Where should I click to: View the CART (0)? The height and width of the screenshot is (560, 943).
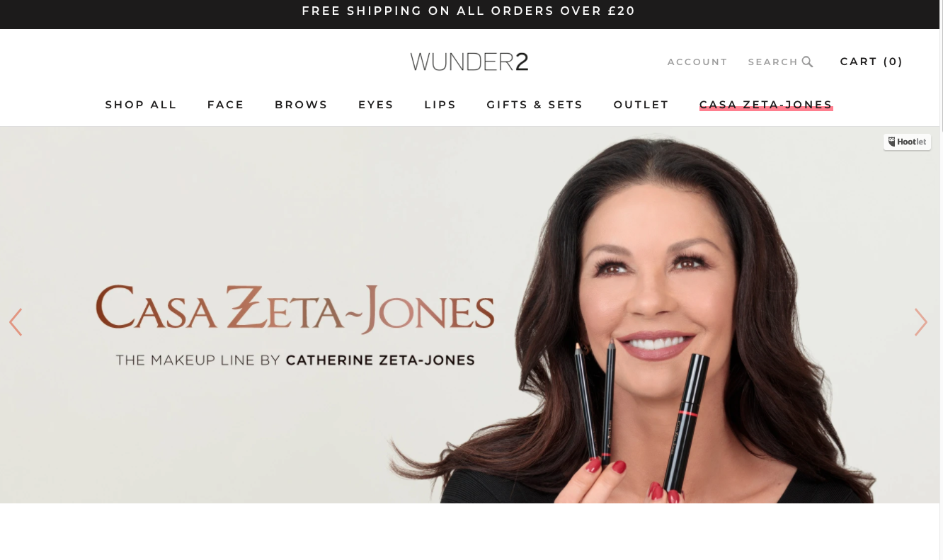871,62
